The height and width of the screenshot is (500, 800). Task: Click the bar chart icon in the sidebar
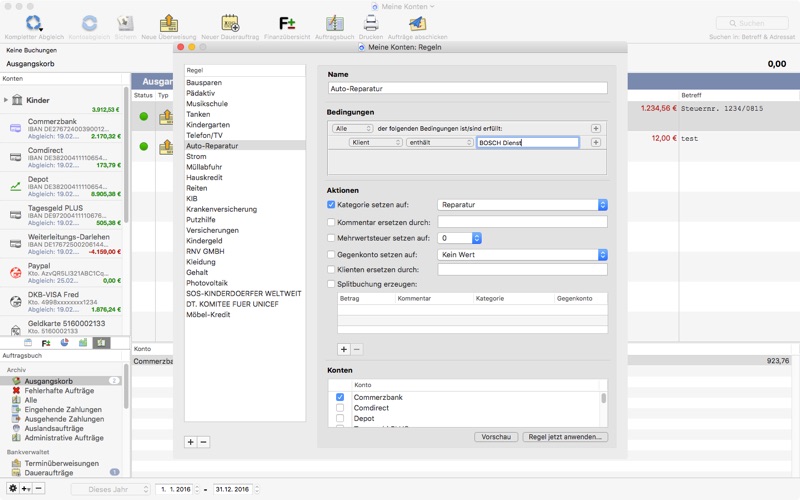83,343
